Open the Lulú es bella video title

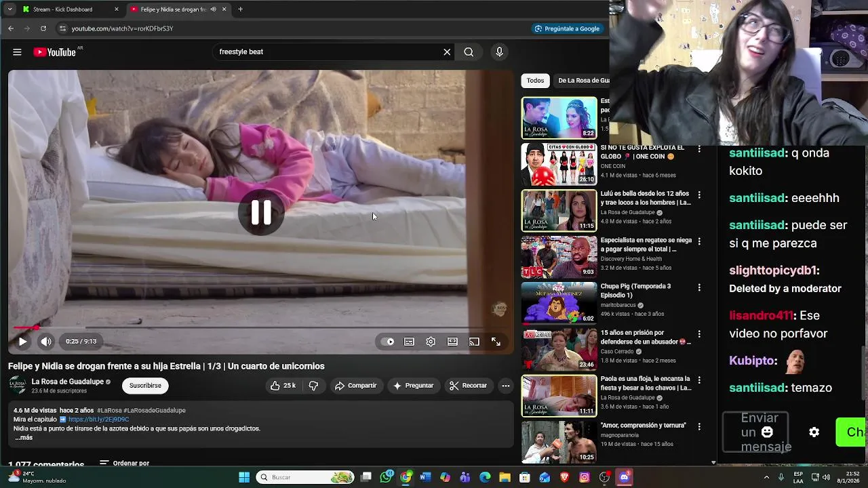(646, 198)
